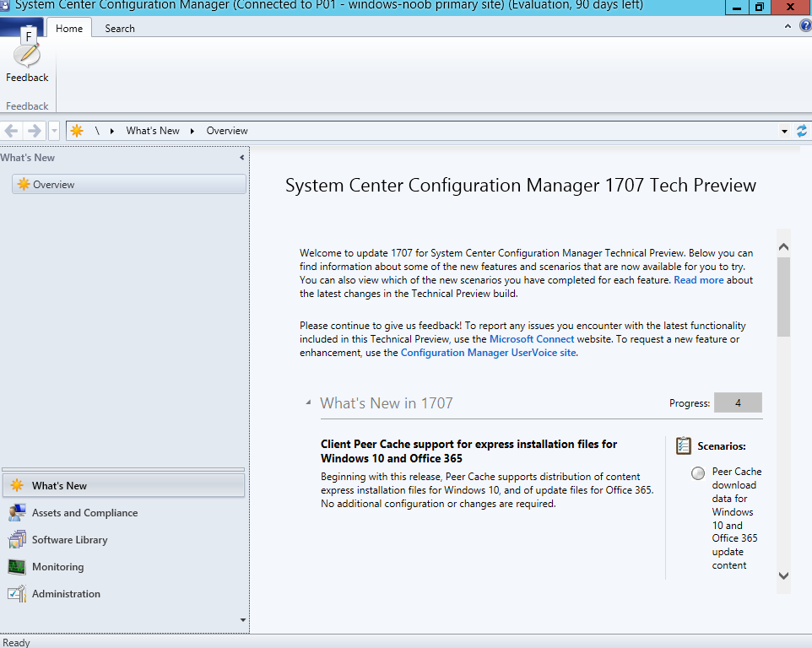Expand the root breadcrumb arrow after backslash

(112, 131)
